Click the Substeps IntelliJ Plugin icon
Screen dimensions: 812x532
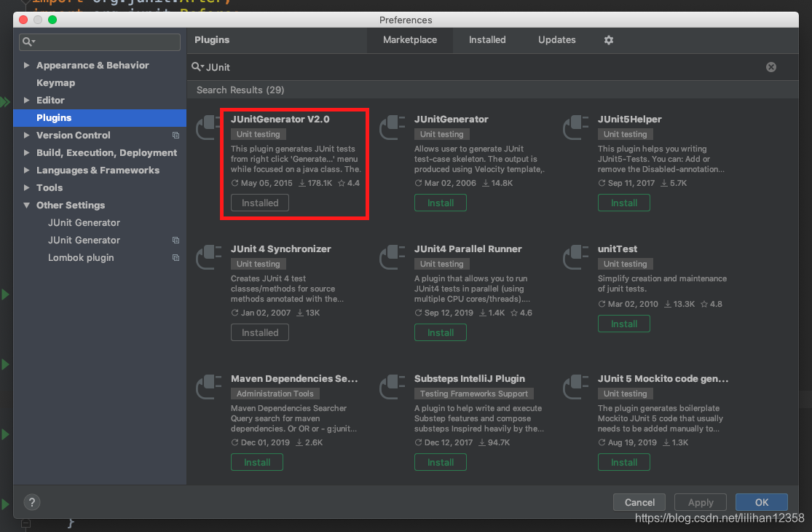point(392,387)
